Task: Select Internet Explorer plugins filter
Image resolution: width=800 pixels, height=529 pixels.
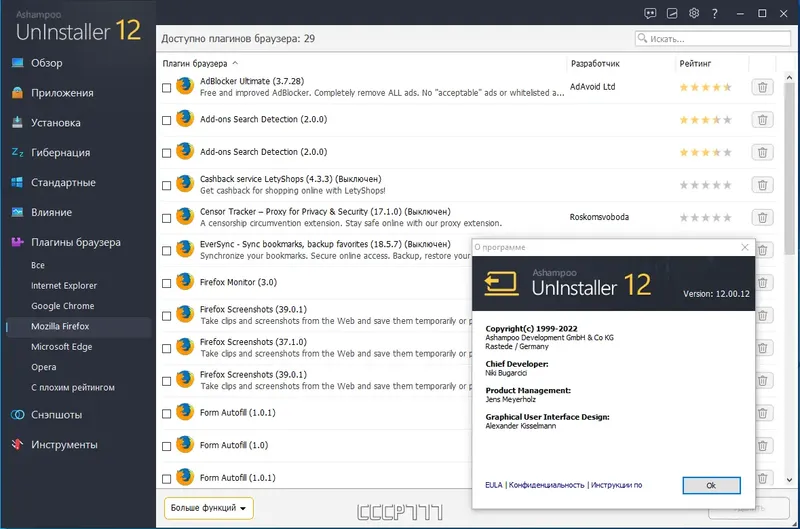Action: click(64, 286)
